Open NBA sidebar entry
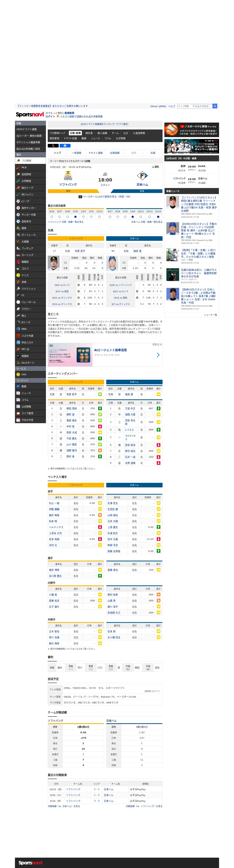This screenshot has width=234, height=868. pos(30,329)
